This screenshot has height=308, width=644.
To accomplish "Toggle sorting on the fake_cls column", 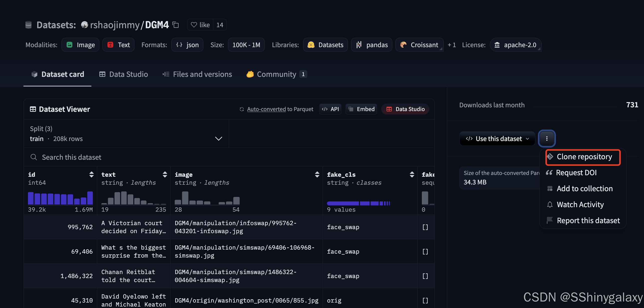I will point(412,174).
